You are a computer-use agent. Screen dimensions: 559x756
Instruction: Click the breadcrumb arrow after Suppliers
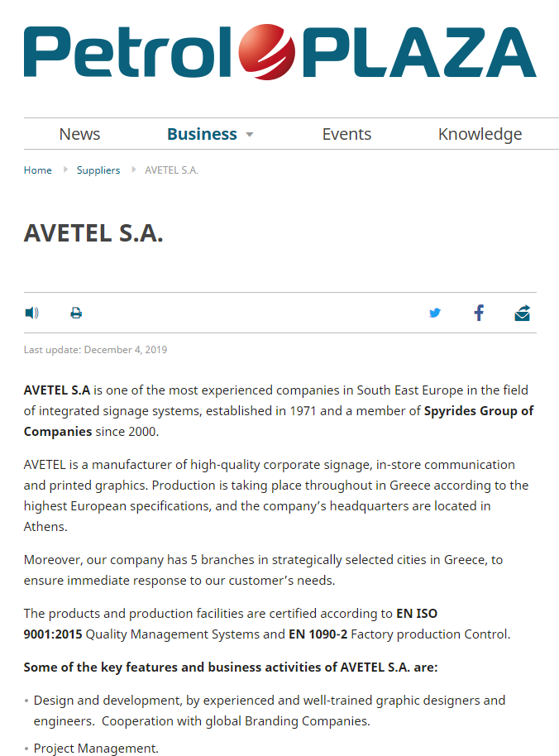[134, 170]
